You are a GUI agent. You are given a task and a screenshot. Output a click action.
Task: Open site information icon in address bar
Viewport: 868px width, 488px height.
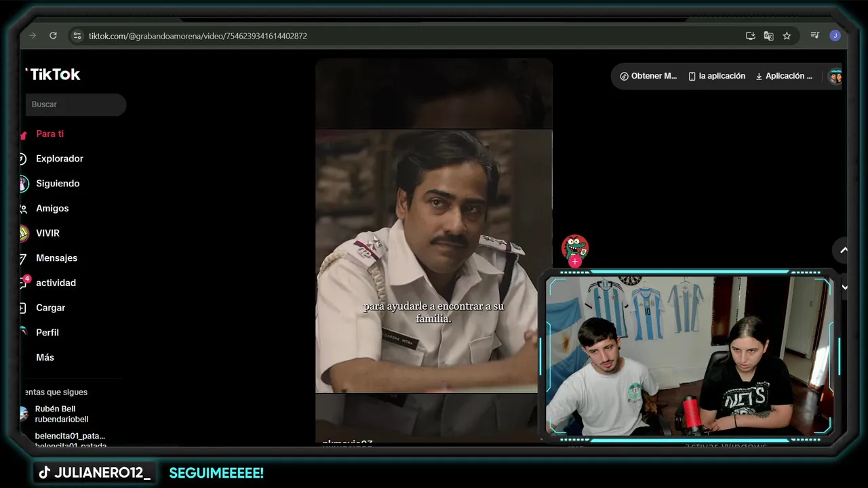tap(77, 36)
